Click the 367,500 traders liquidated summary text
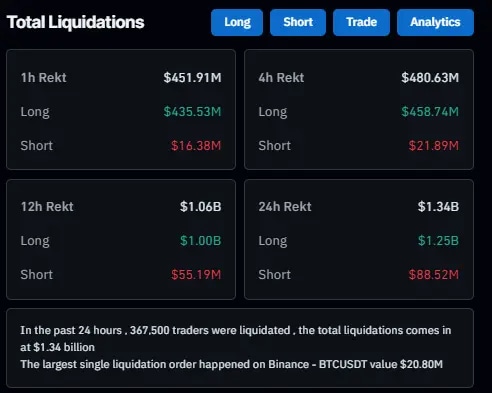Viewport: 492px width, 393px height. (236, 339)
